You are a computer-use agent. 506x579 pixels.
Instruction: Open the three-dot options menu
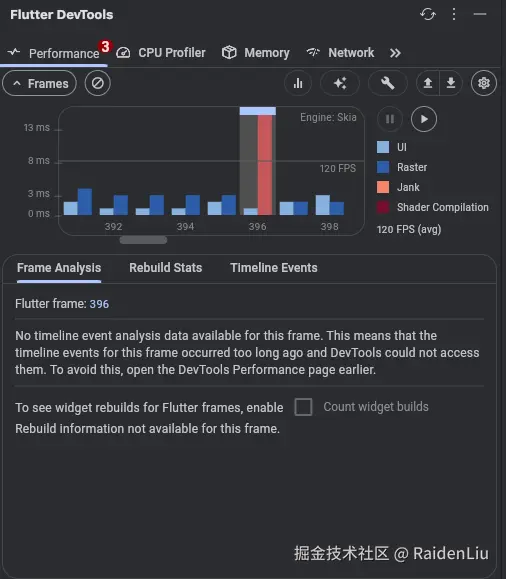tap(454, 14)
